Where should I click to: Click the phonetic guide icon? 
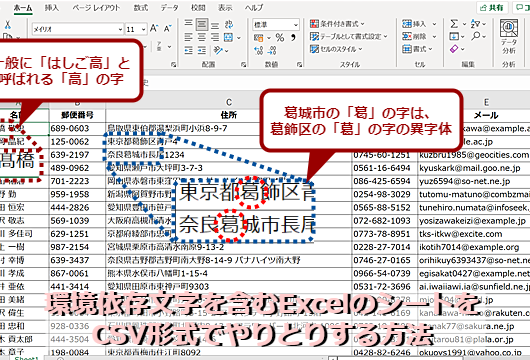[159, 46]
